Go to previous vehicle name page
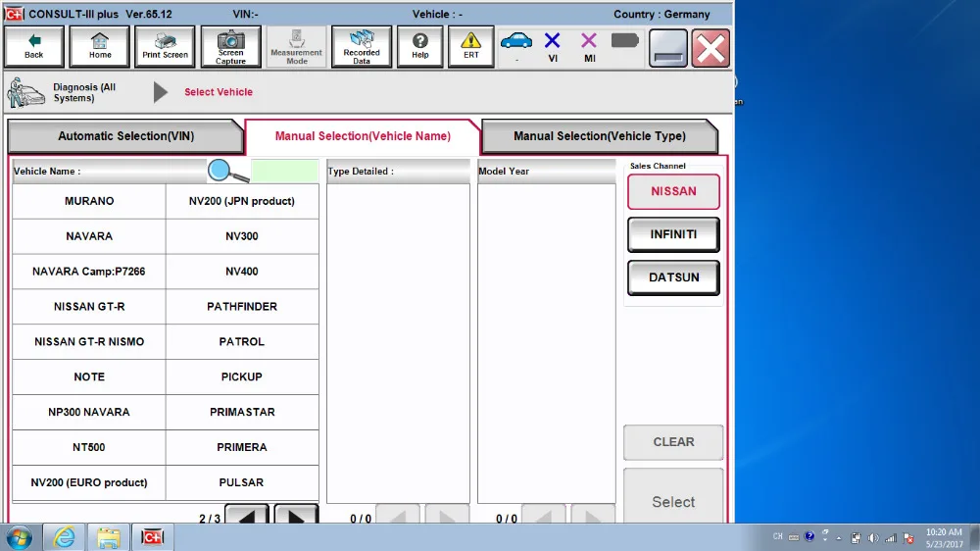 pos(247,516)
